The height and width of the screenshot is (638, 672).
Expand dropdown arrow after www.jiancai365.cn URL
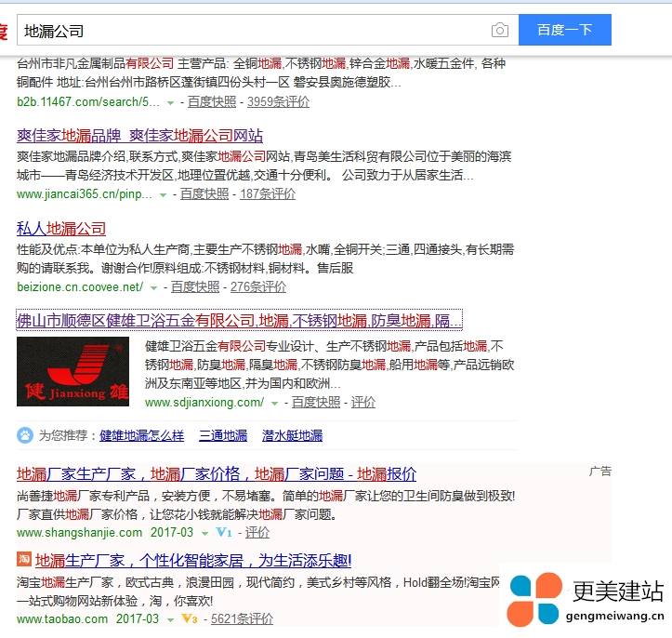pyautogui.click(x=163, y=195)
